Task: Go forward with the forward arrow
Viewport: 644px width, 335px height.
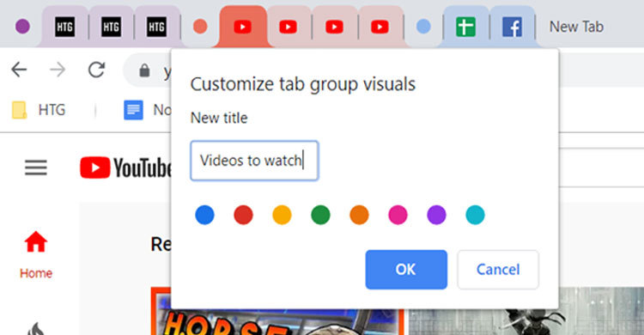Action: click(x=58, y=70)
